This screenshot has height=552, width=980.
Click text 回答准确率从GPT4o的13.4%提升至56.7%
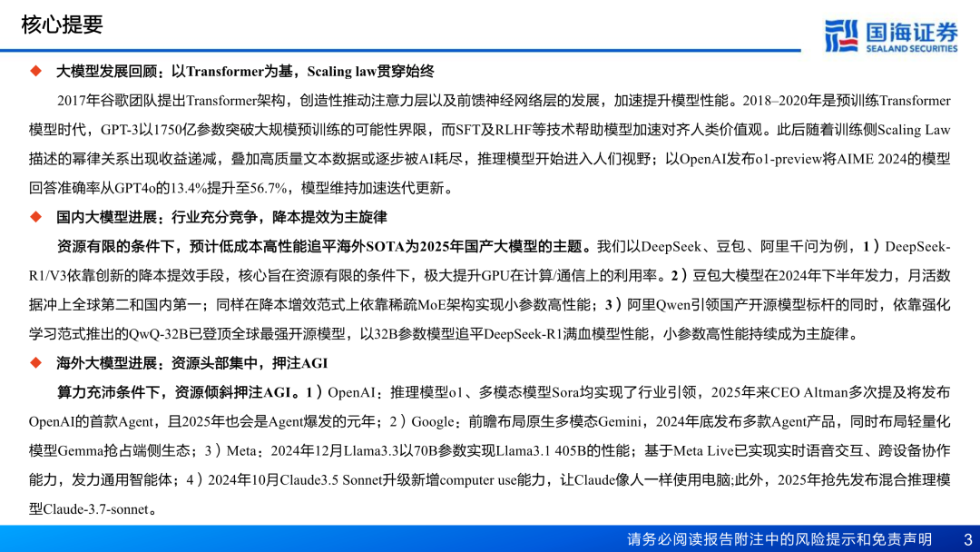[x=158, y=188]
